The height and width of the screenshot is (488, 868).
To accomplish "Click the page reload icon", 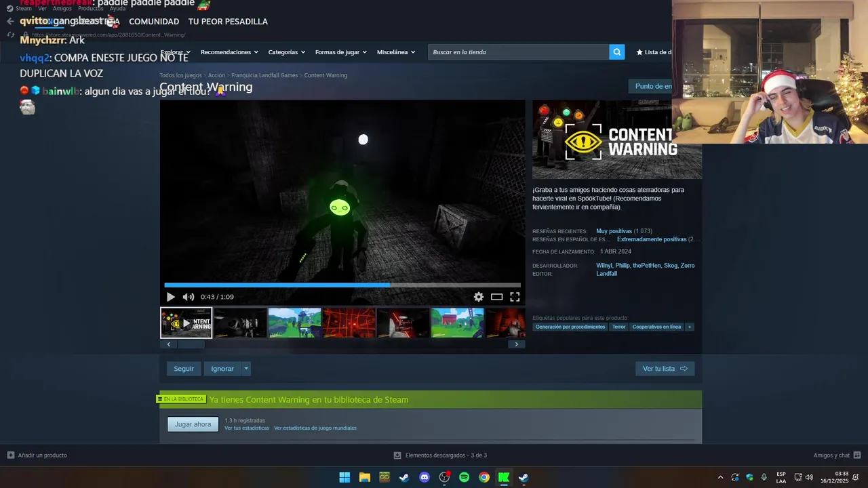I will pyautogui.click(x=10, y=35).
